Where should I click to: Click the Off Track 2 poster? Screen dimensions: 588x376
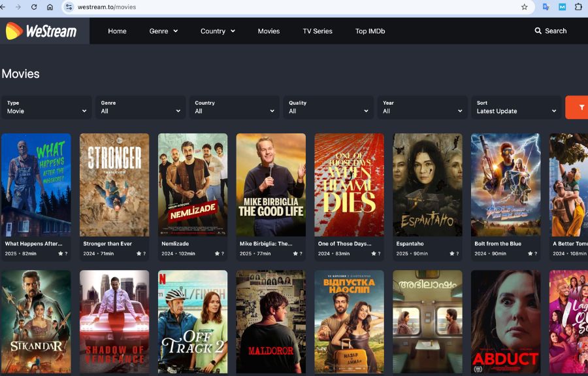[x=193, y=322]
